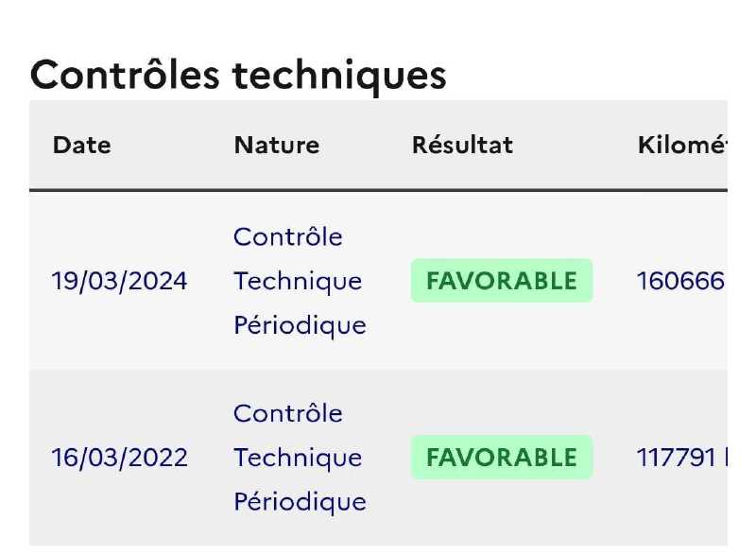This screenshot has width=756, height=555.
Task: Click the 160666 mileage value
Action: pyautogui.click(x=680, y=281)
